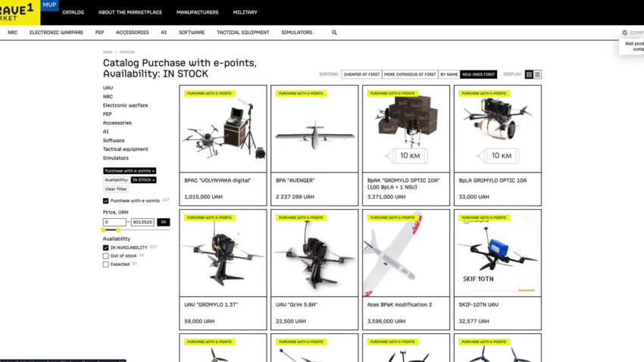Sort by 'Cheaper at first'

pyautogui.click(x=361, y=74)
